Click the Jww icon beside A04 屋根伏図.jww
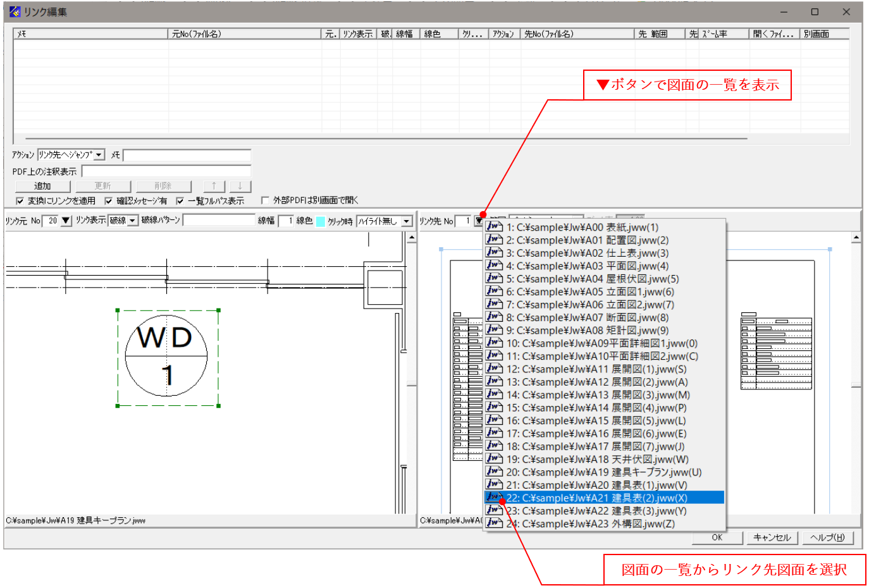 click(x=494, y=279)
